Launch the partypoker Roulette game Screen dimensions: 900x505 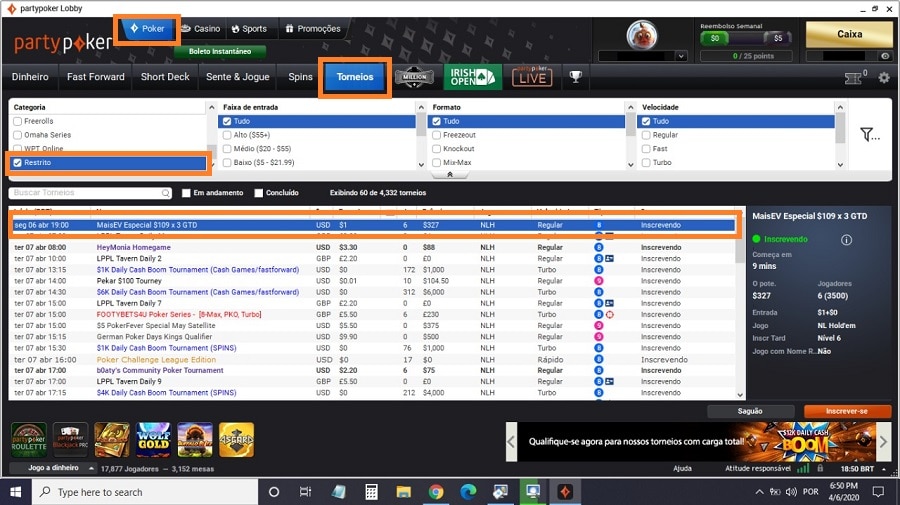click(x=29, y=440)
